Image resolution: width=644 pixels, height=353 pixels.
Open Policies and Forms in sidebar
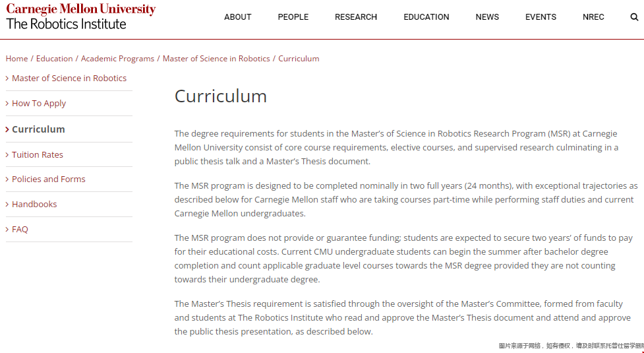48,179
